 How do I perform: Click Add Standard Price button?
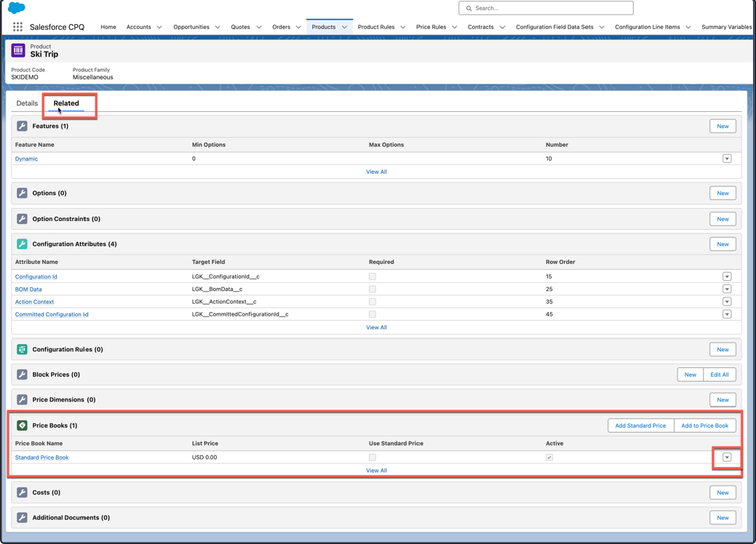pos(640,425)
